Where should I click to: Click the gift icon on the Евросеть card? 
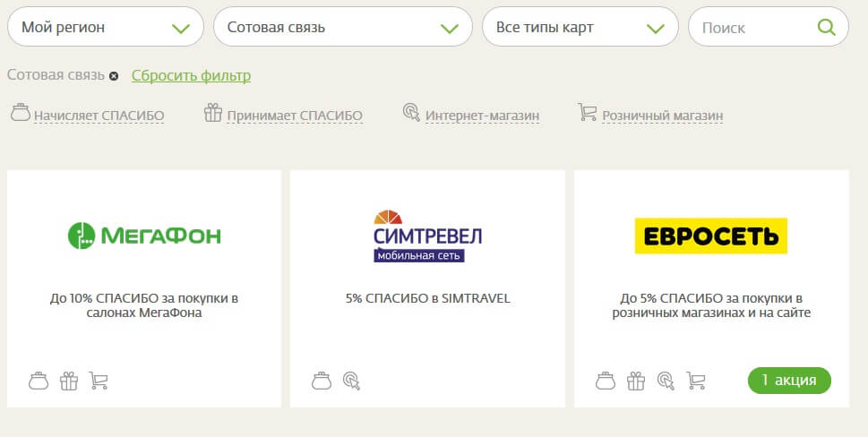click(635, 381)
